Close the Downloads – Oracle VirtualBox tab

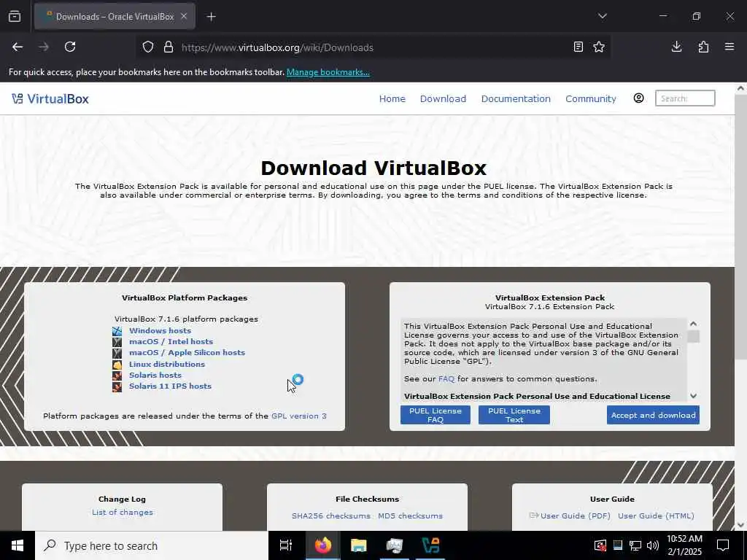click(x=184, y=16)
